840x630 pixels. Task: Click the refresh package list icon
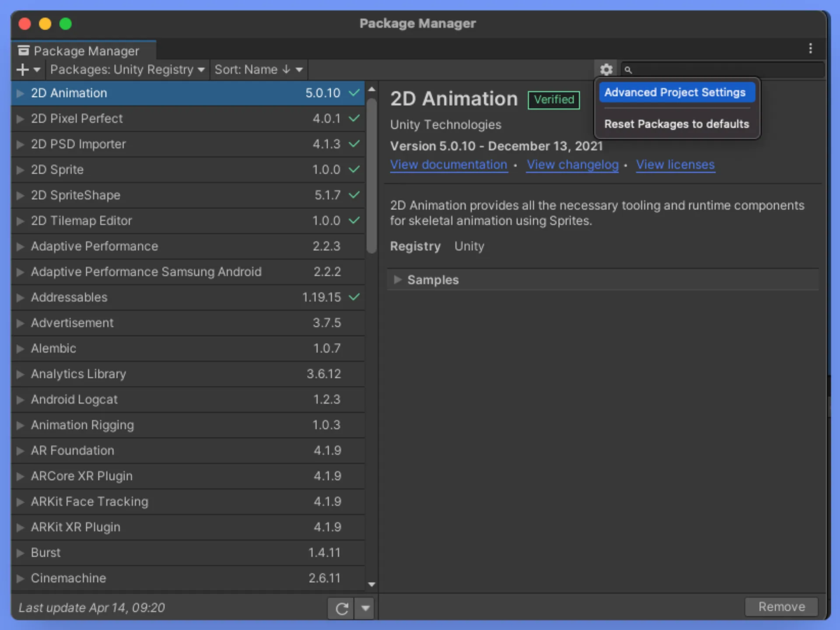tap(341, 608)
